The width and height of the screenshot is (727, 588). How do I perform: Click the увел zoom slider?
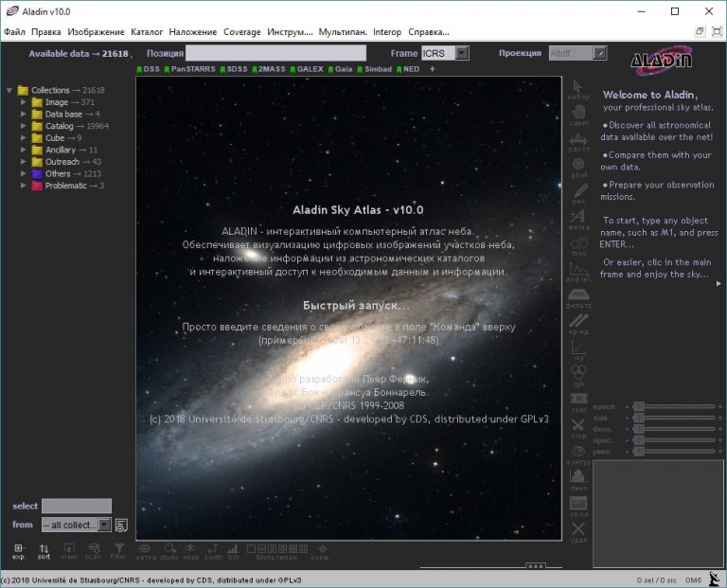tap(672, 452)
